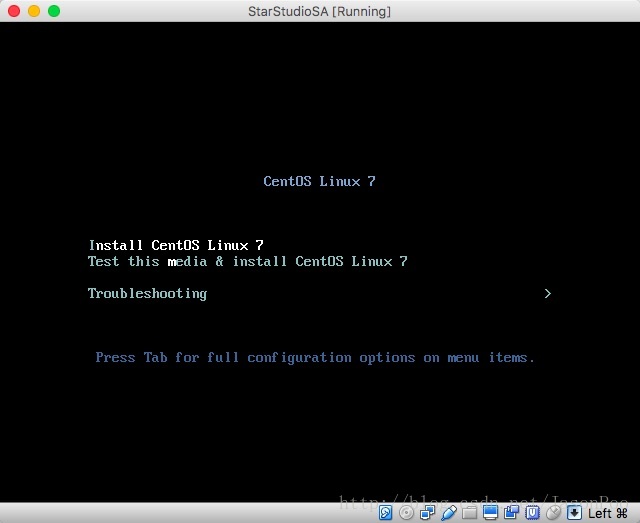Click the hard disk activity icon
Viewport: 640px width, 523px height.
click(x=386, y=513)
